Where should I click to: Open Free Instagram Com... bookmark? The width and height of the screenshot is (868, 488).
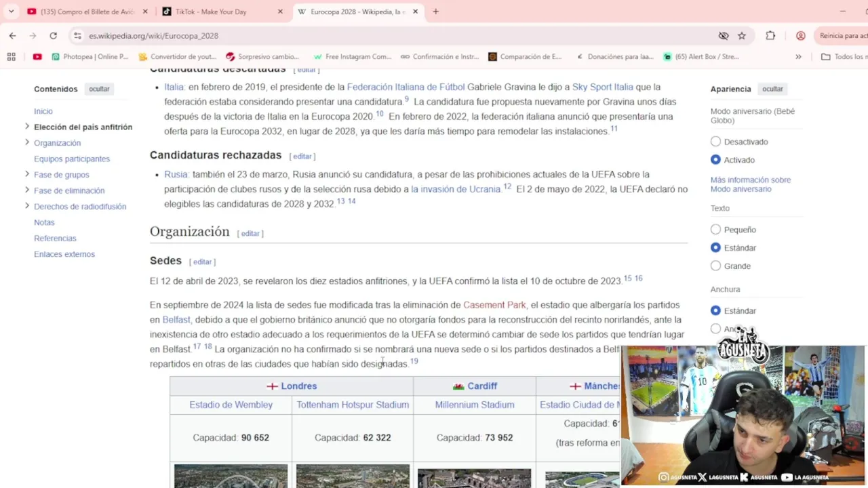click(x=353, y=57)
